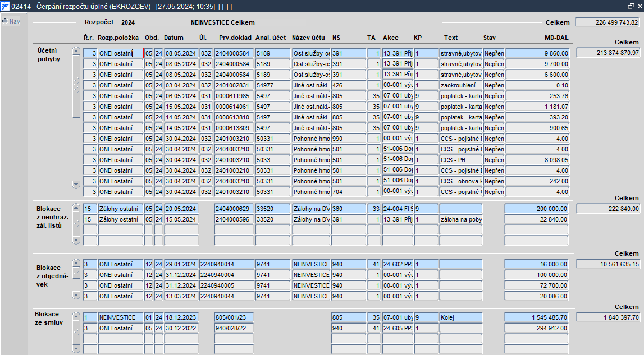
Task: Focus the highlighted ONEI ostatní field in first row
Action: 121,53
